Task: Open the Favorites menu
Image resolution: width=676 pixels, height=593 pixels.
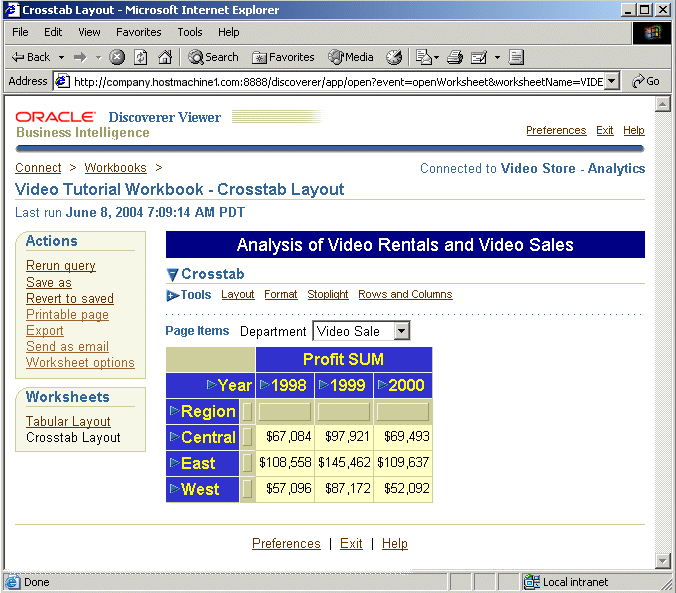Action: click(138, 32)
